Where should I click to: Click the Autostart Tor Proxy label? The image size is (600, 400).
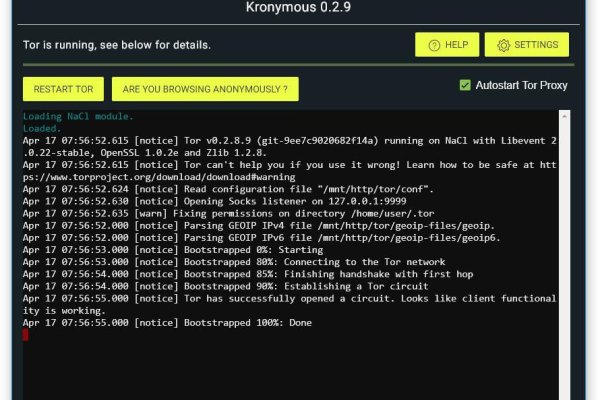521,85
